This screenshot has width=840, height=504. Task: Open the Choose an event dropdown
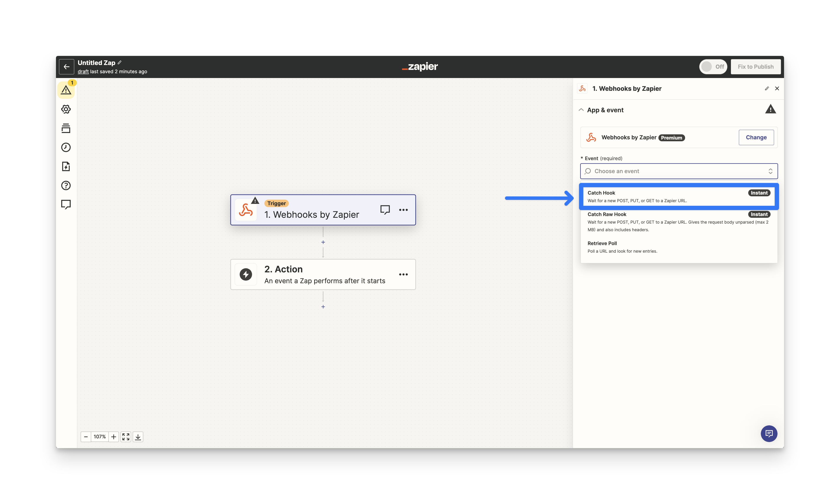[679, 171]
